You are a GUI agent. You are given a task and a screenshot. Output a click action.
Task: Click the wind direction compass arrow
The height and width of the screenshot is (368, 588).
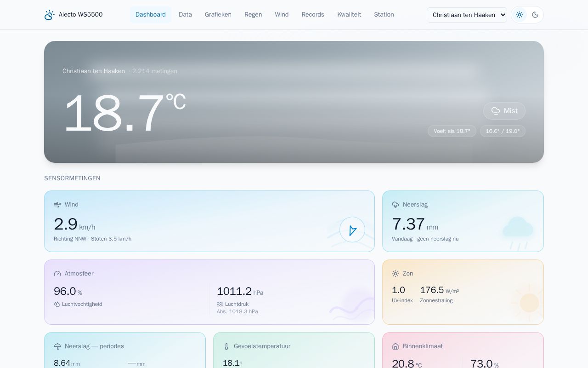point(352,230)
